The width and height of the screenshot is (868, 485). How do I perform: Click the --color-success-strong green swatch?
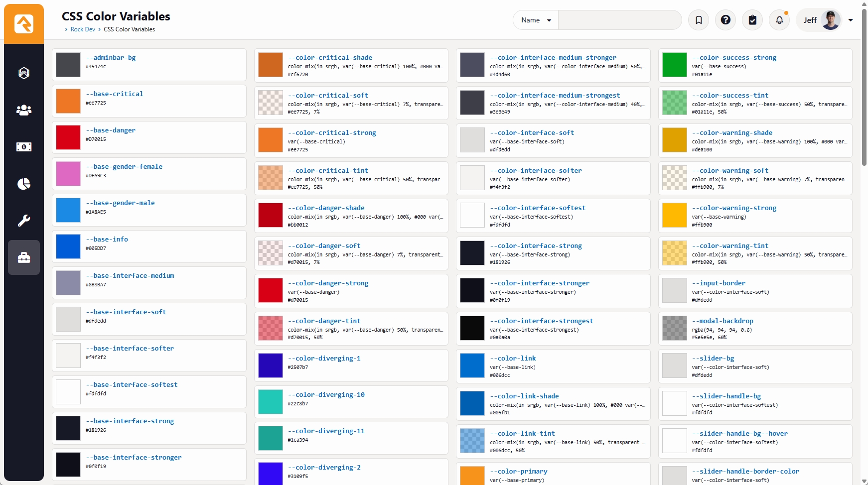[675, 65]
